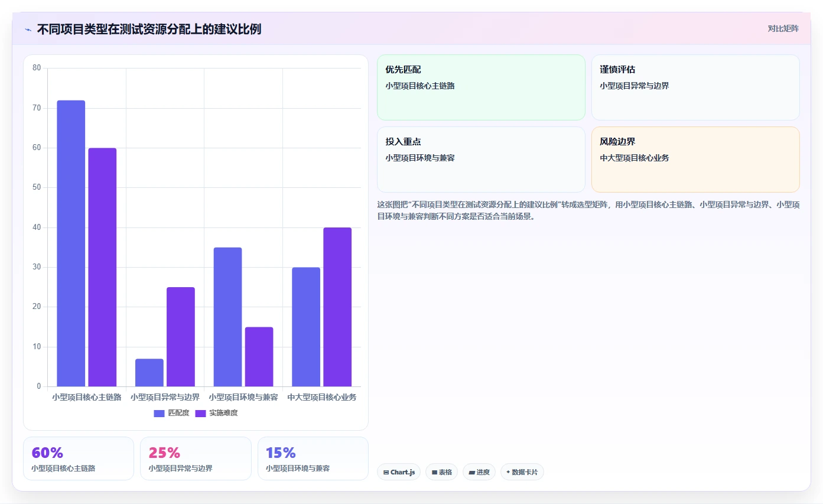Image resolution: width=823 pixels, height=504 pixels.
Task: Click 小型项目环境与兼容 text in 投入重点 card
Action: [x=420, y=158]
